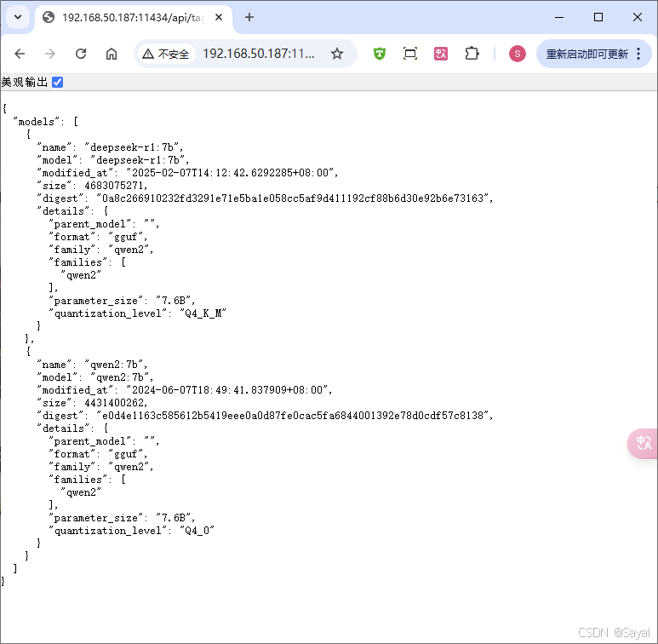The width and height of the screenshot is (658, 644).
Task: Open the Chrome three-dot menu
Action: 638,54
